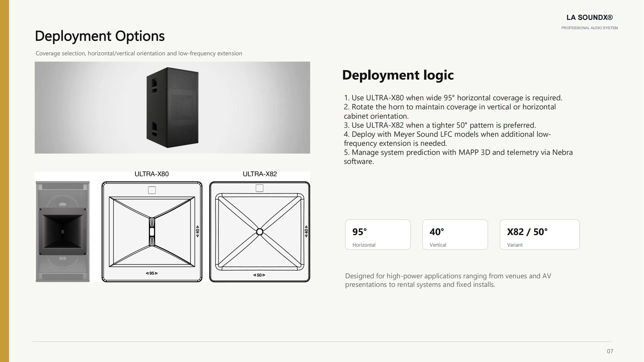The height and width of the screenshot is (362, 644).
Task: Click the "LA SOUNDX®" brand logo
Action: click(x=590, y=18)
